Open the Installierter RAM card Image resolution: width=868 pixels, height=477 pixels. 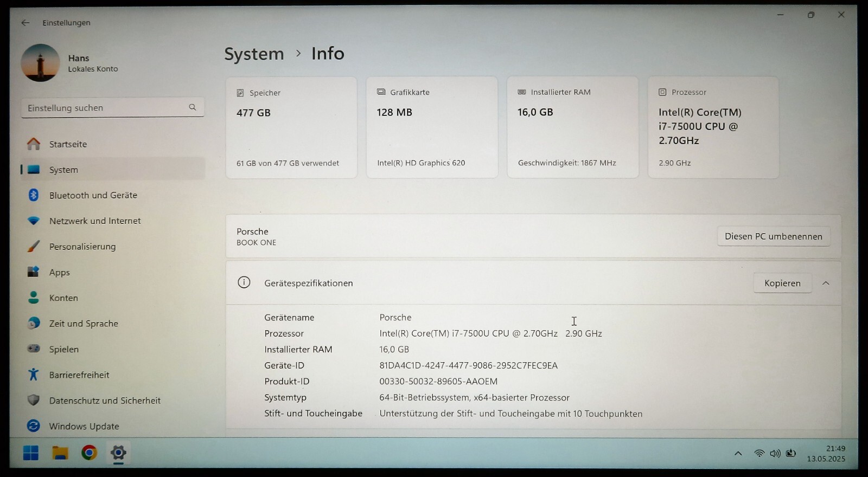tap(573, 127)
